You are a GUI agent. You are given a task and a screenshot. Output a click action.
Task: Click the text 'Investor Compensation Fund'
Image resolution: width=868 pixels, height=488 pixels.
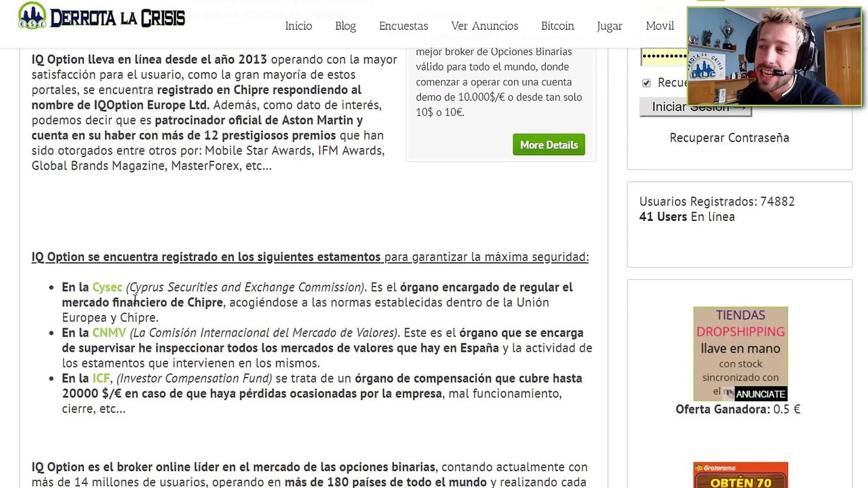pos(195,378)
